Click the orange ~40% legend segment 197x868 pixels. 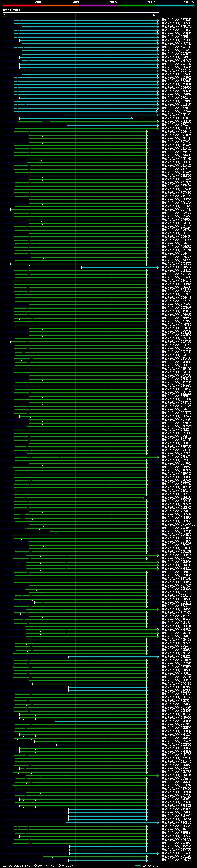61,6
